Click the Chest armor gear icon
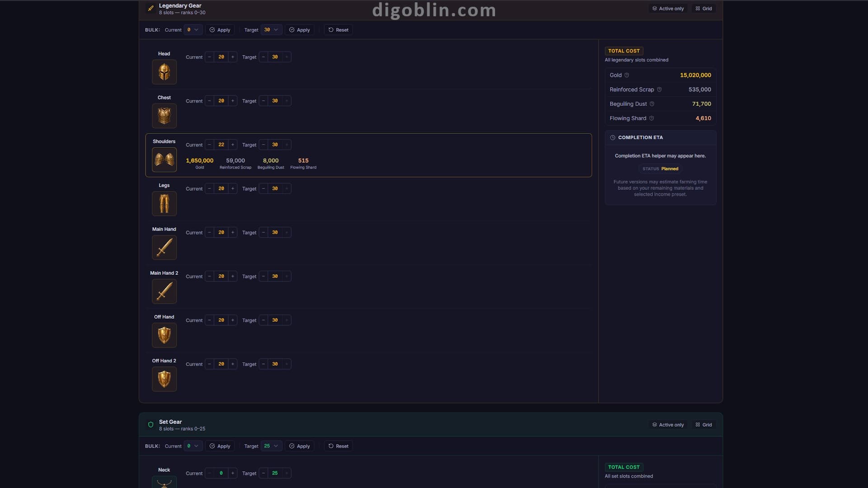This screenshot has height=488, width=868. (164, 116)
